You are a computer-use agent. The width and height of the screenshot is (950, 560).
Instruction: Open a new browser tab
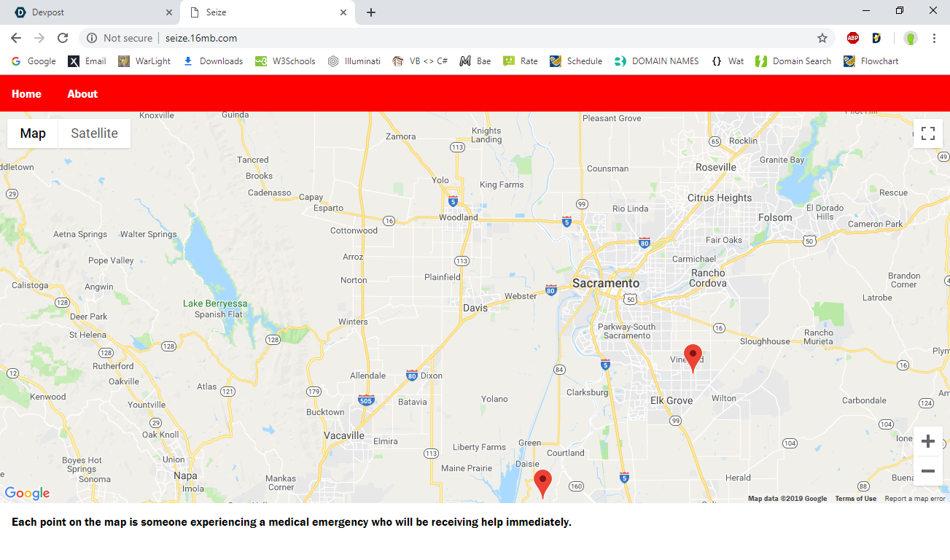click(371, 12)
